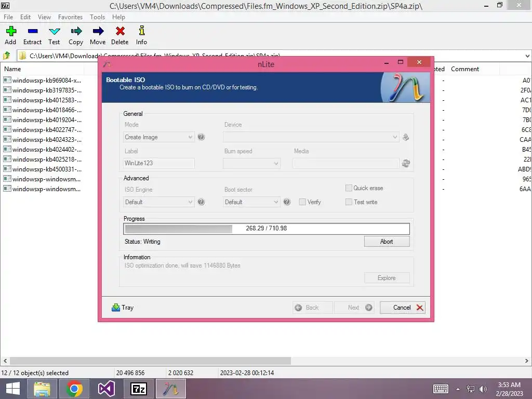Click the network tray icon
This screenshot has height=399, width=532.
(x=471, y=389)
